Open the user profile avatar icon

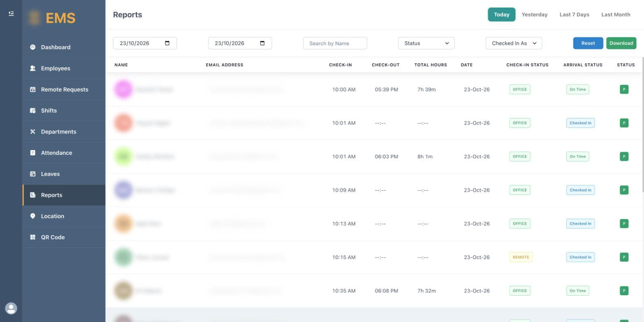pos(11,308)
